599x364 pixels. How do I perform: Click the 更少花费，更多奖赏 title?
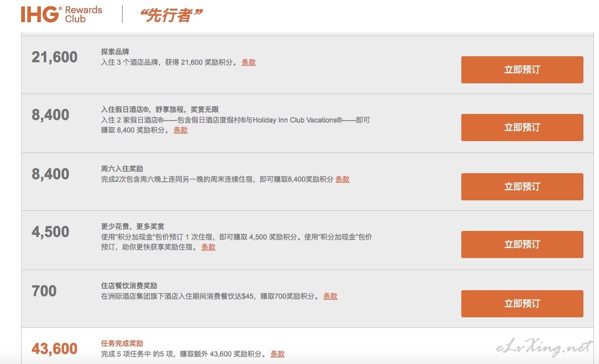coord(133,226)
